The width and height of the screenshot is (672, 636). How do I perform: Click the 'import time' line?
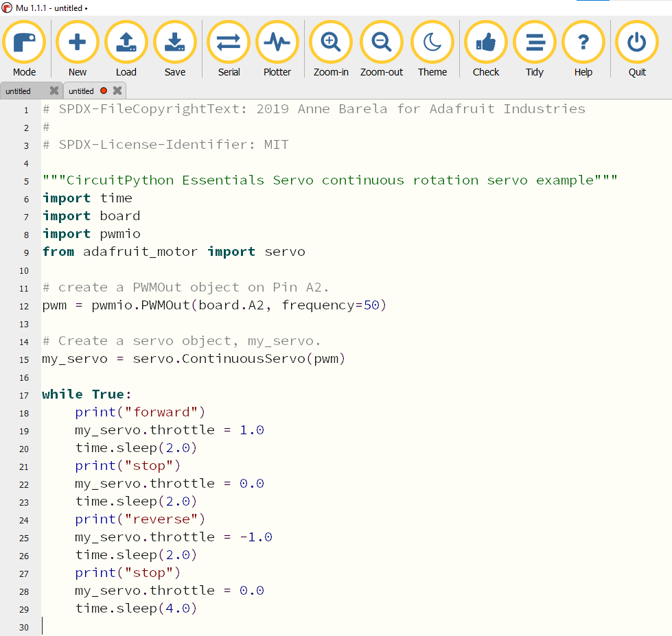click(x=87, y=198)
